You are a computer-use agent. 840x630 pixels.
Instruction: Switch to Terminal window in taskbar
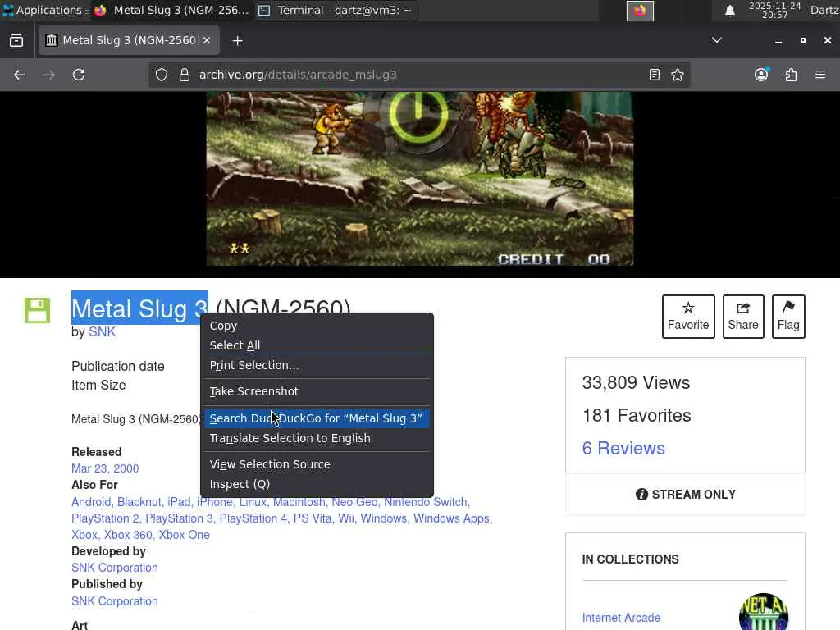pos(336,10)
